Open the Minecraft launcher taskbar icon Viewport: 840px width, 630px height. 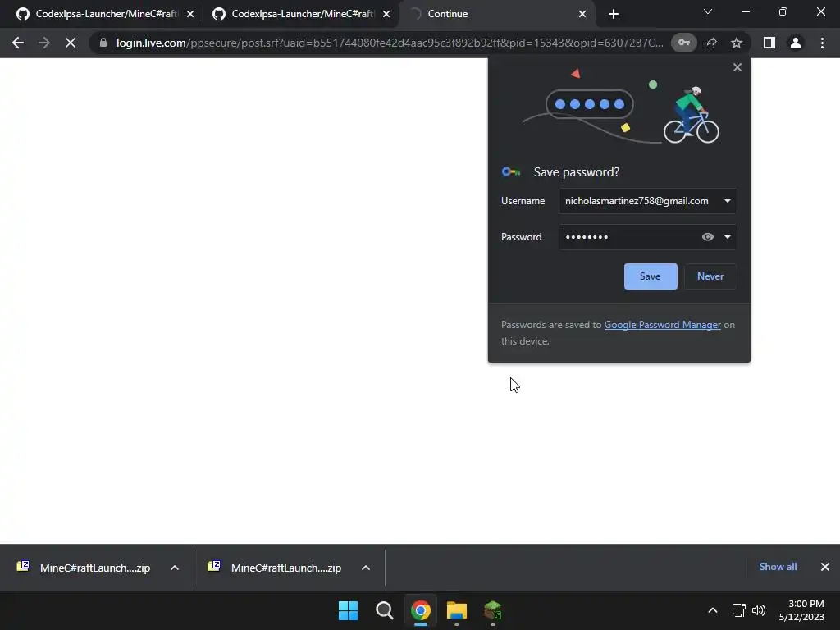pyautogui.click(x=493, y=610)
